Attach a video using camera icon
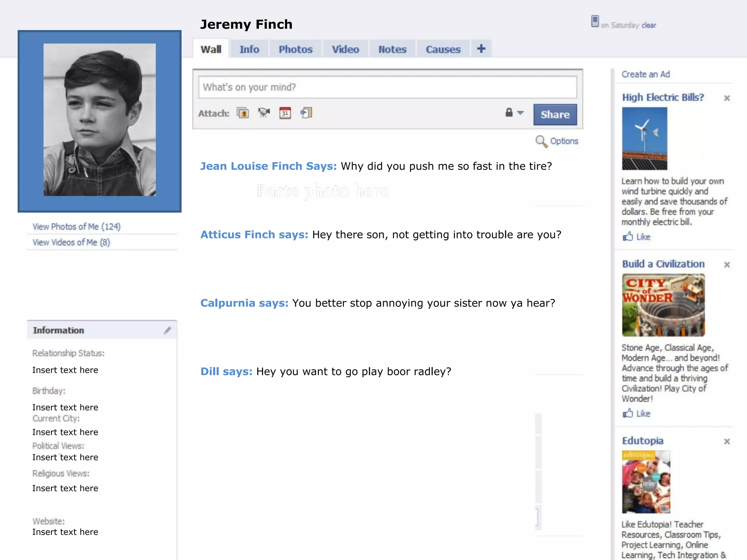747x560 pixels. click(264, 113)
